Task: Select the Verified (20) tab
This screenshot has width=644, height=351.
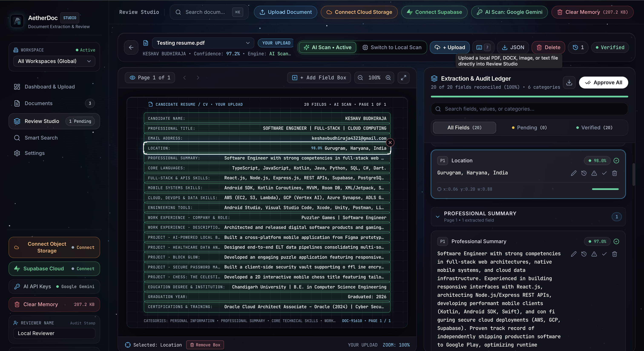Action: (594, 128)
